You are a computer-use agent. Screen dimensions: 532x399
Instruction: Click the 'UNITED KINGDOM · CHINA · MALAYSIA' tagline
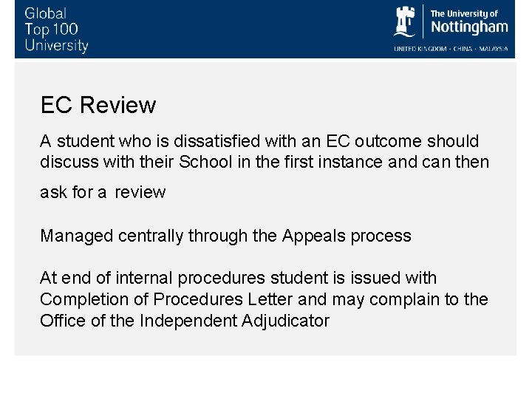(451, 49)
